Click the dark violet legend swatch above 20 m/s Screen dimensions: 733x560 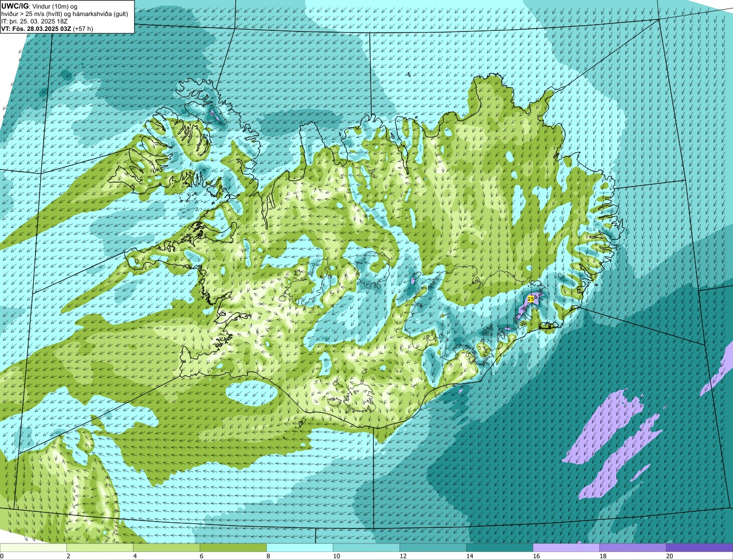pyautogui.click(x=699, y=547)
